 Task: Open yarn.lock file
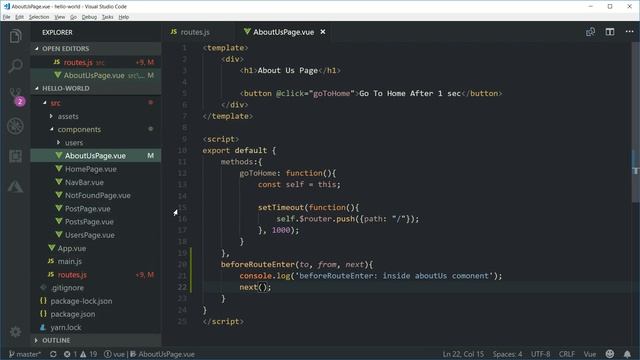[97, 327]
